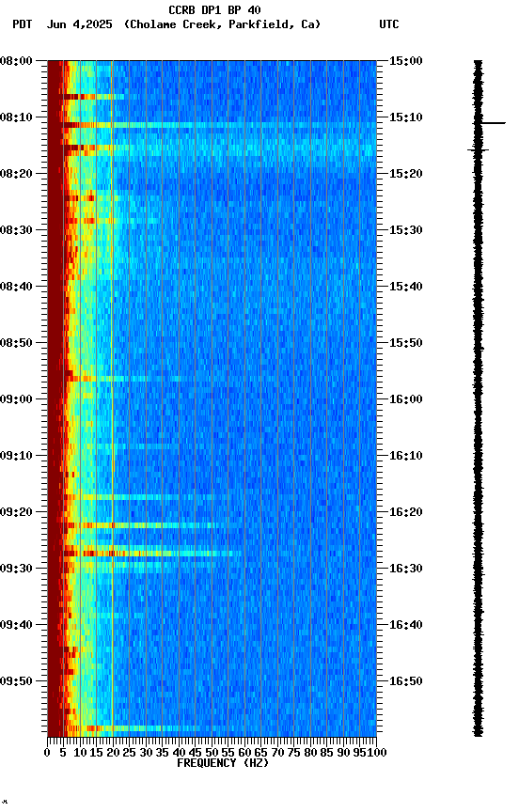Click the 09:40 PDT time label

click(16, 625)
